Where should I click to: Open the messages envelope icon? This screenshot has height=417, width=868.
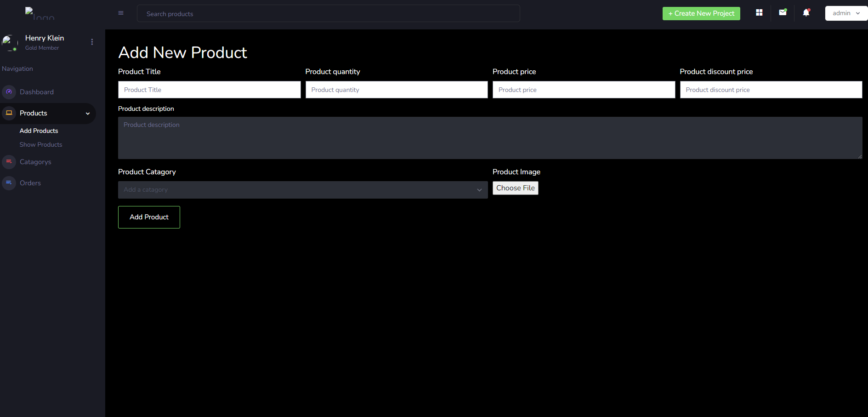click(783, 12)
